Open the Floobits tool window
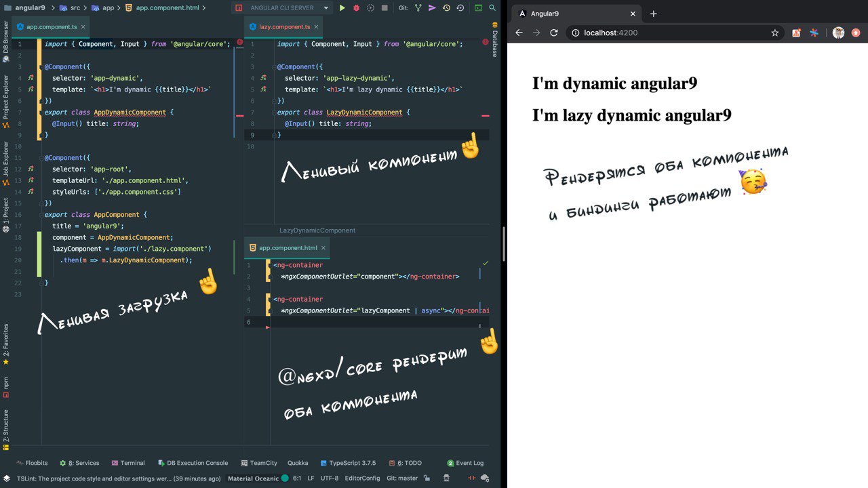 click(32, 463)
